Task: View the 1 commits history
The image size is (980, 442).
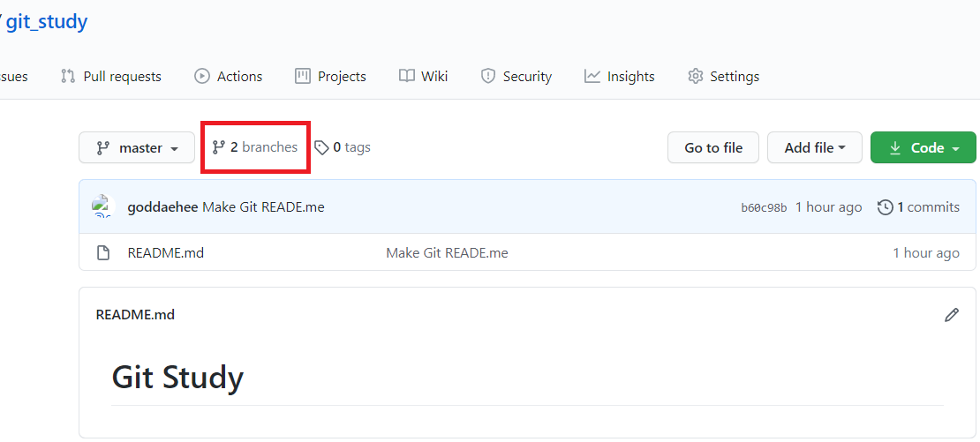Action: (919, 207)
